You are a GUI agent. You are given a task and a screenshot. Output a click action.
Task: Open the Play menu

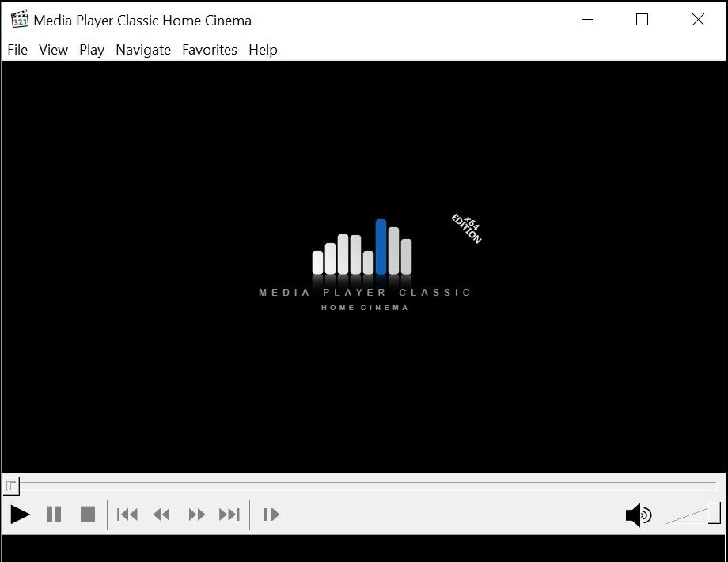pyautogui.click(x=92, y=50)
